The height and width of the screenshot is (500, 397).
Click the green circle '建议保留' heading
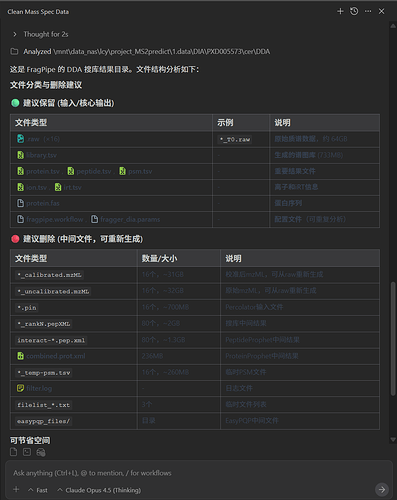coord(63,103)
